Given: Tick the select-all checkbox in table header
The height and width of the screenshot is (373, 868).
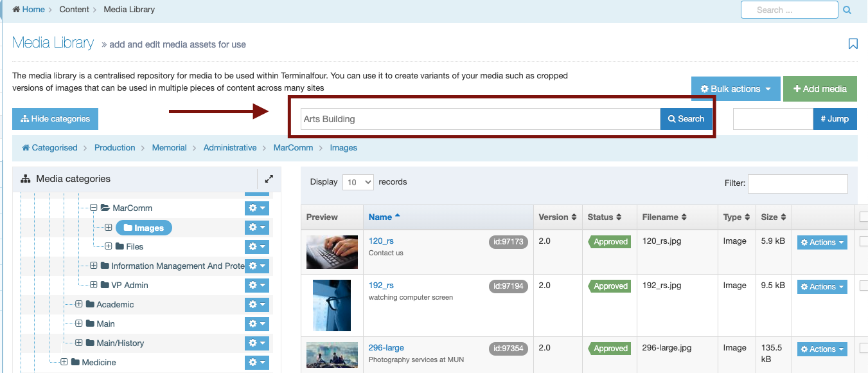Looking at the screenshot, I should point(864,217).
